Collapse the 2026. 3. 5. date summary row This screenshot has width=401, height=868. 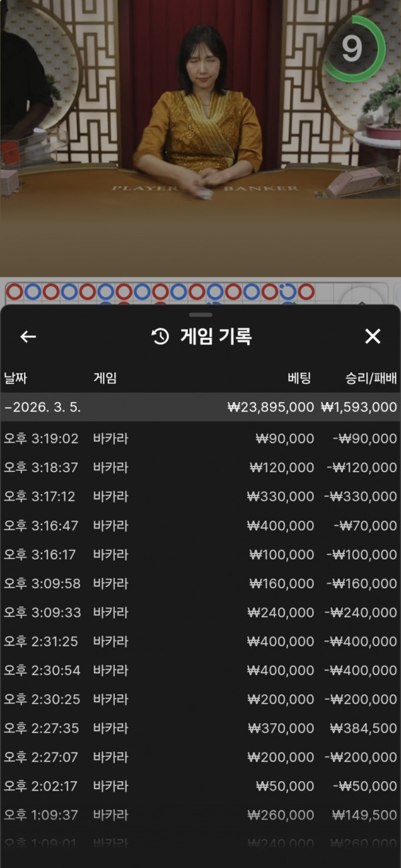[x=200, y=407]
